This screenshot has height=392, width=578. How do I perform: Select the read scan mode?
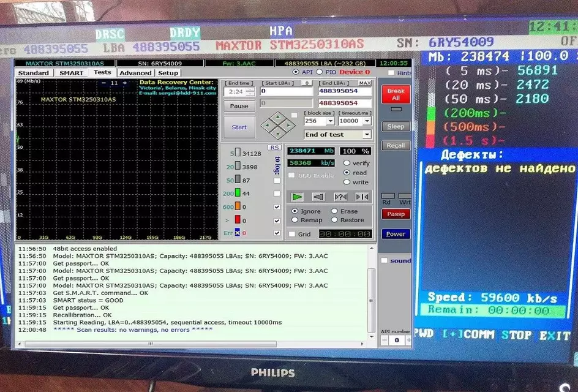347,172
